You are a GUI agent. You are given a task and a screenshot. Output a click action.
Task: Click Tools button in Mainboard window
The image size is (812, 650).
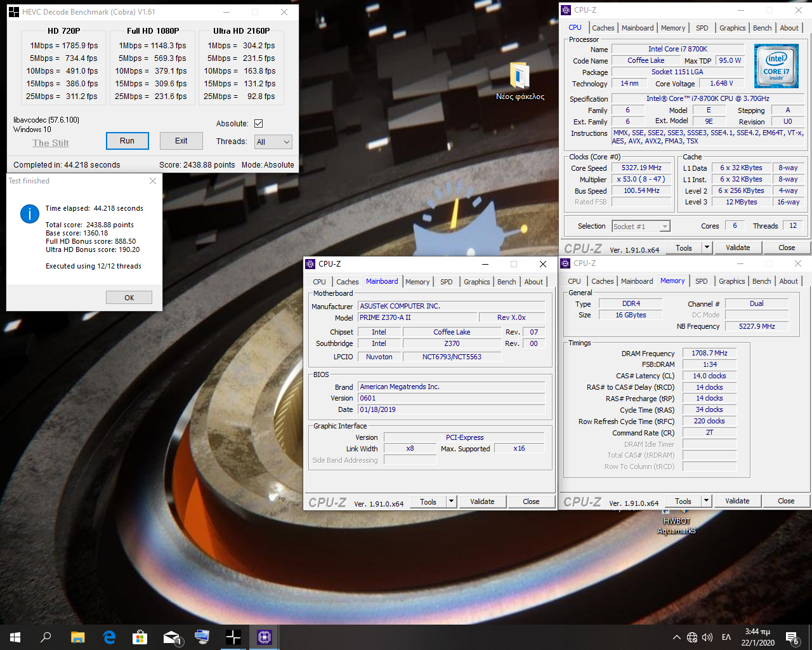pyautogui.click(x=428, y=501)
